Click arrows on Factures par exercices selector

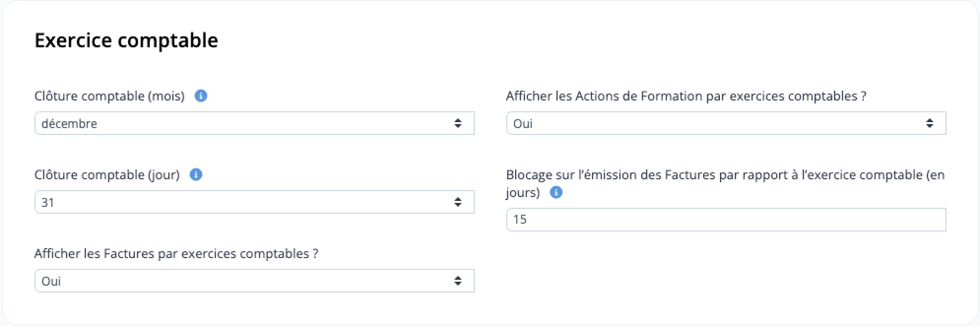coord(458,281)
